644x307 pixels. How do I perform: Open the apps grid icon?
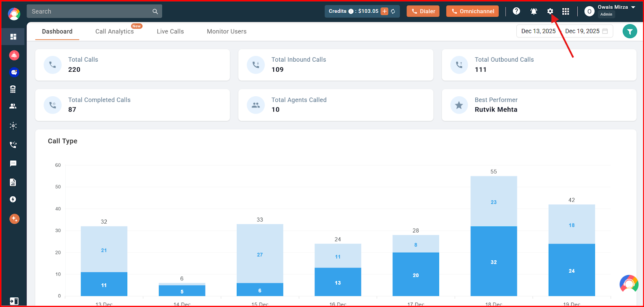click(566, 11)
